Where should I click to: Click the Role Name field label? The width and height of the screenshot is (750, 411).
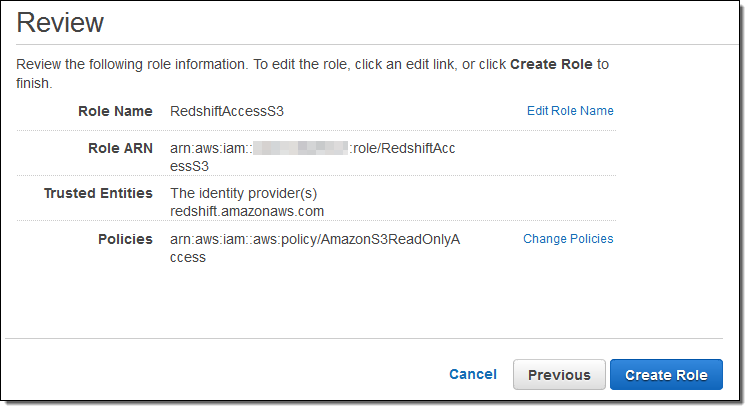click(x=115, y=111)
